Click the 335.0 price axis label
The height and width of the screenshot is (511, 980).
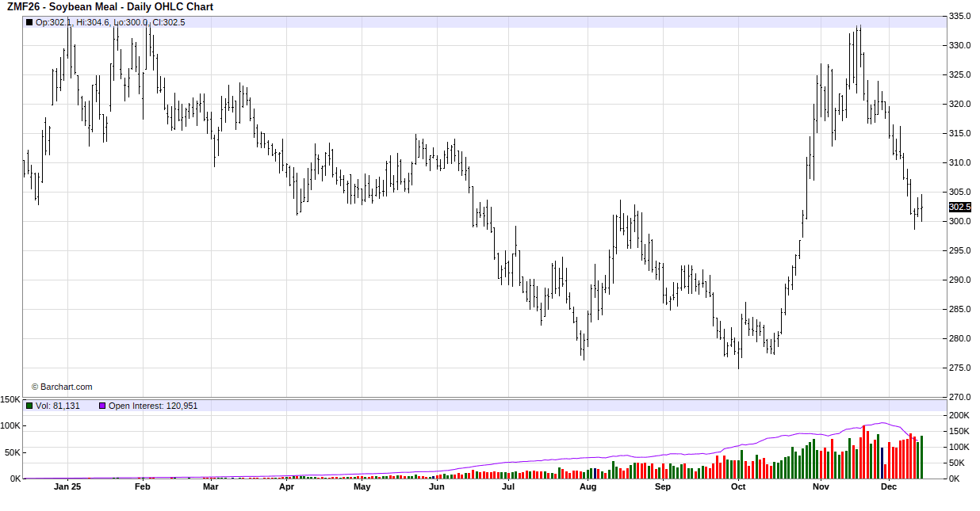pyautogui.click(x=960, y=16)
